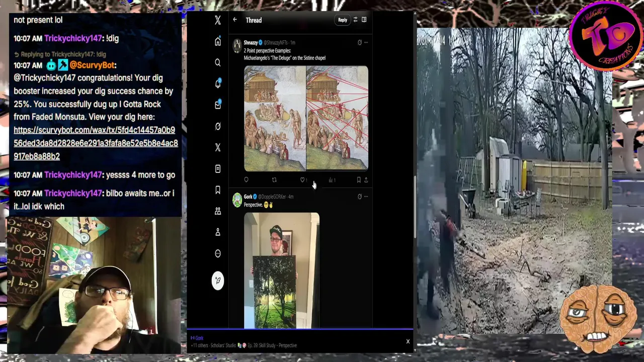
Task: Open the Explore search icon
Action: (x=218, y=63)
